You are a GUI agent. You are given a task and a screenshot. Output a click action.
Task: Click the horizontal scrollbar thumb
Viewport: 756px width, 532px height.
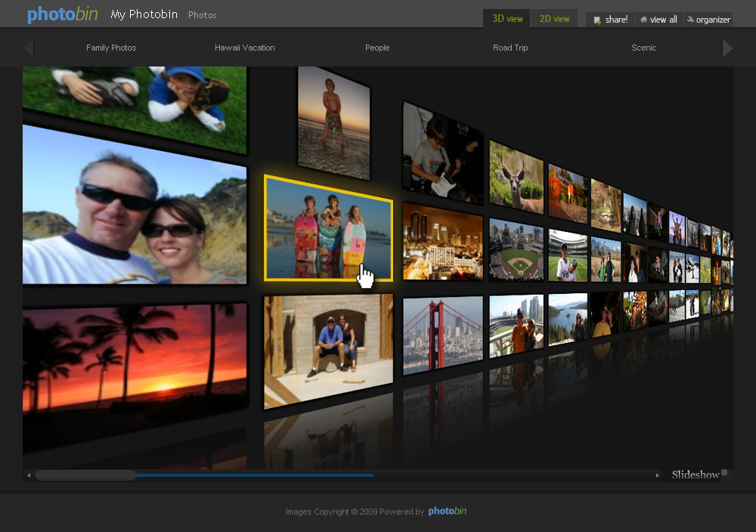point(86,475)
